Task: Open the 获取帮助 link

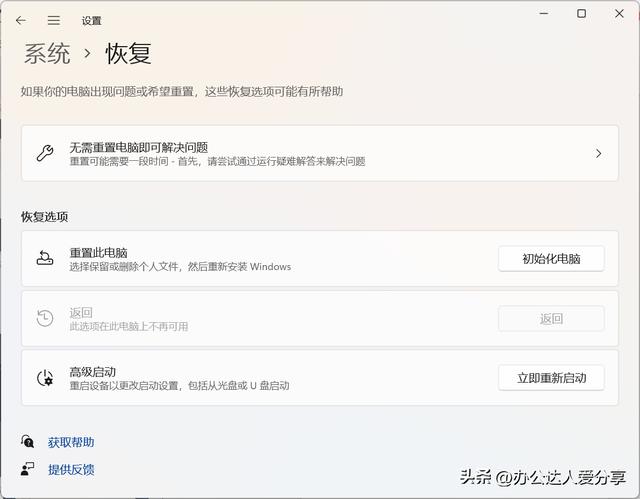Action: 71,442
